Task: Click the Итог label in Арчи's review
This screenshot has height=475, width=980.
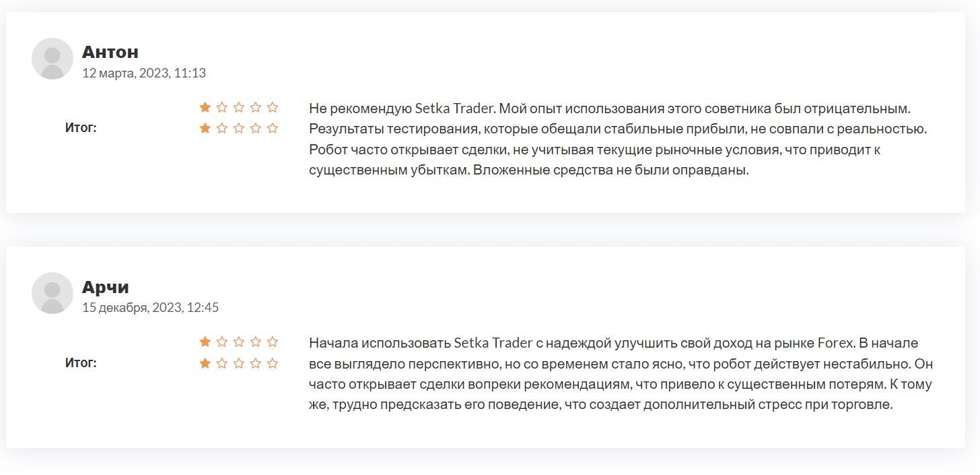Action: [81, 362]
